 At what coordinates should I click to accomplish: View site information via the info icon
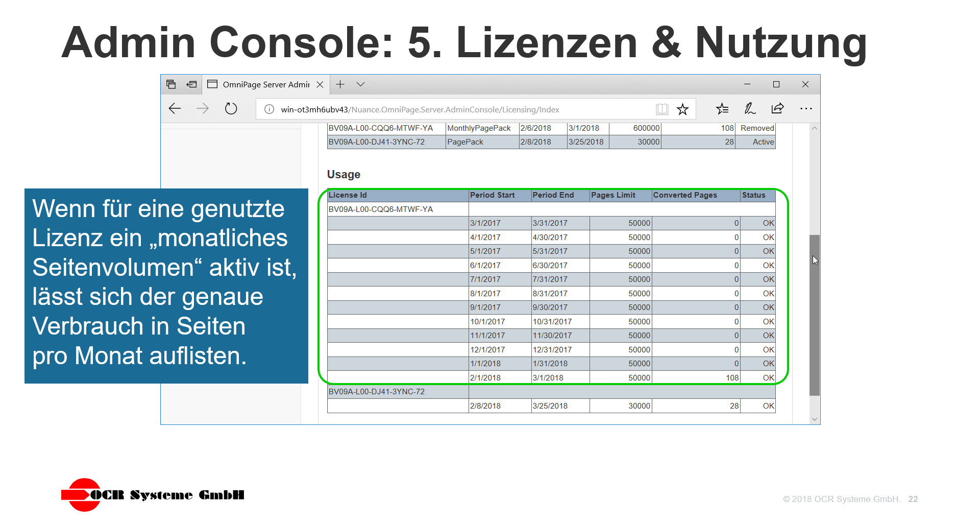[269, 109]
